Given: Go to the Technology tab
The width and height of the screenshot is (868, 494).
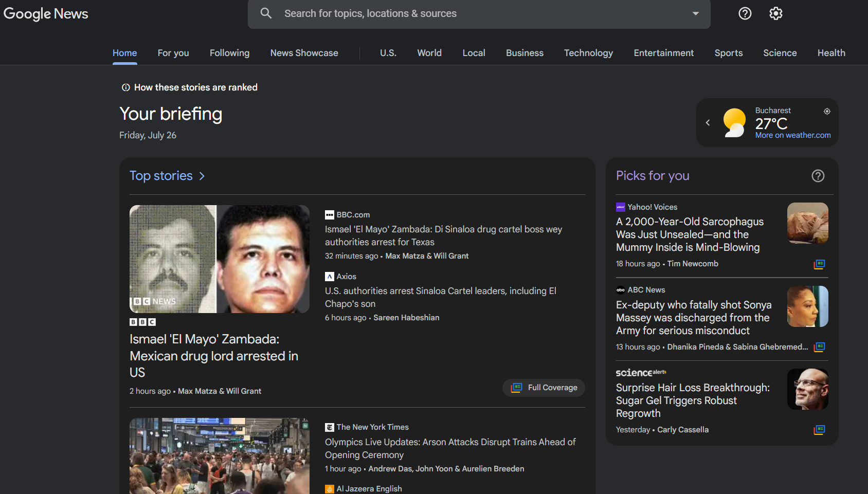Looking at the screenshot, I should pyautogui.click(x=589, y=53).
